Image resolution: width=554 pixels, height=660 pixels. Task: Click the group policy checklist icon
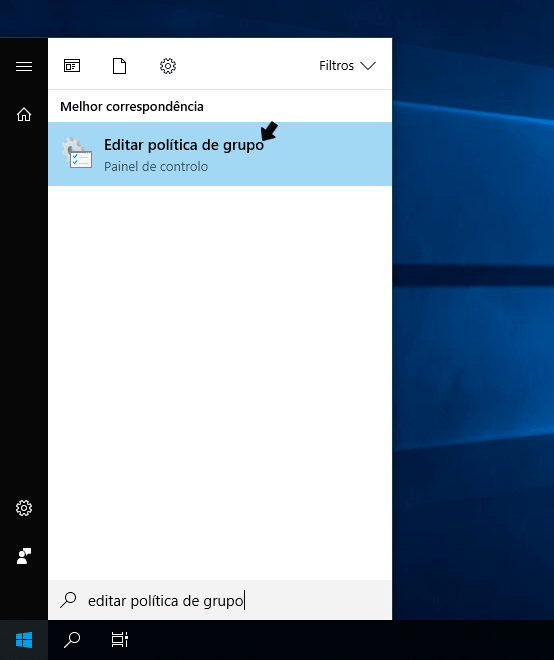coord(77,153)
